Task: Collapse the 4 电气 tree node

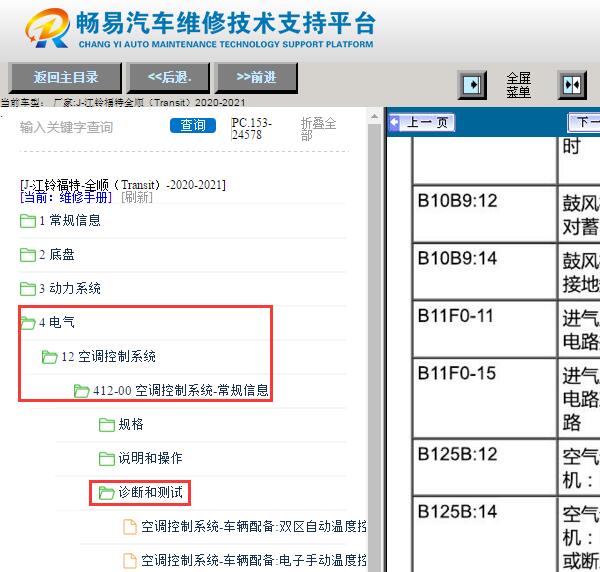Action: 57,323
